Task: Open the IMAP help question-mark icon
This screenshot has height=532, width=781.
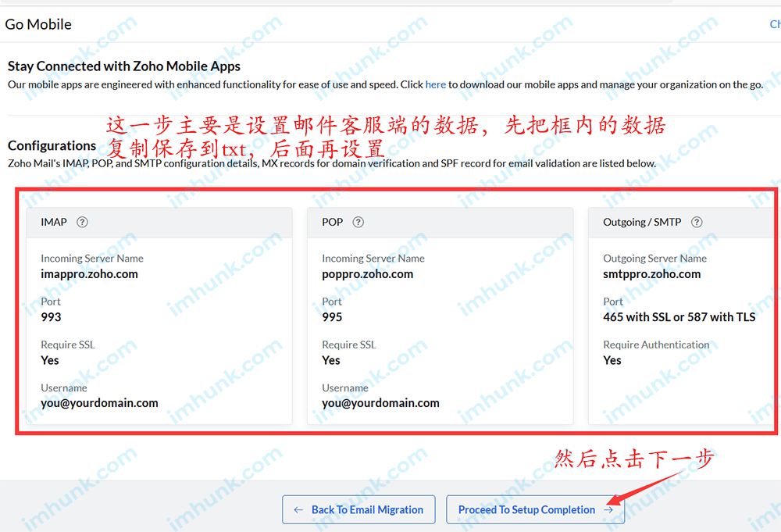Action: [x=82, y=222]
